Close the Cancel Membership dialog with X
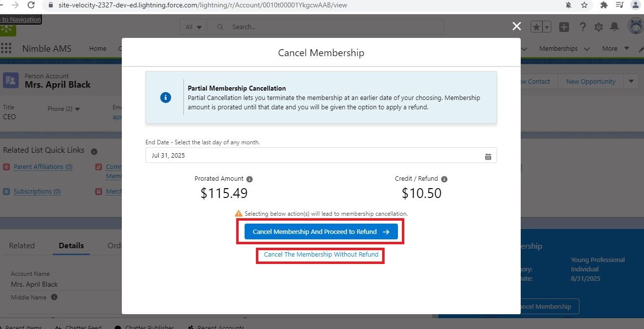 pyautogui.click(x=516, y=26)
